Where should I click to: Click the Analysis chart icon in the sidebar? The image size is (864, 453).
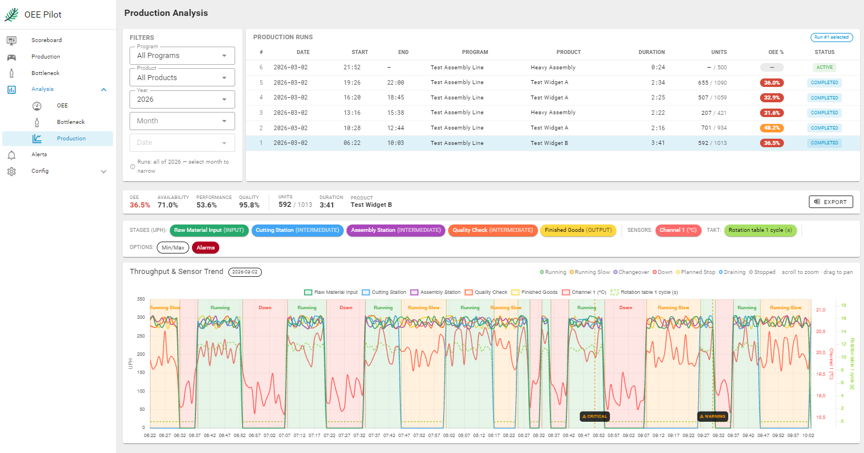(12, 90)
